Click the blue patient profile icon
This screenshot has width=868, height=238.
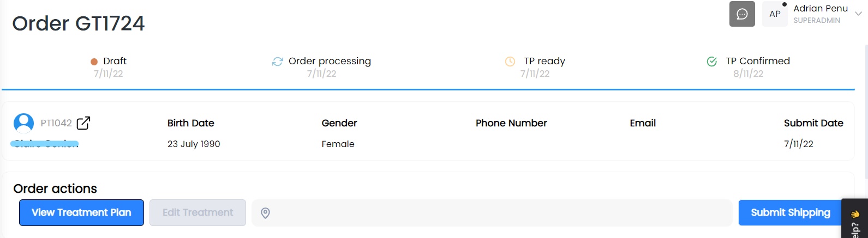point(23,123)
